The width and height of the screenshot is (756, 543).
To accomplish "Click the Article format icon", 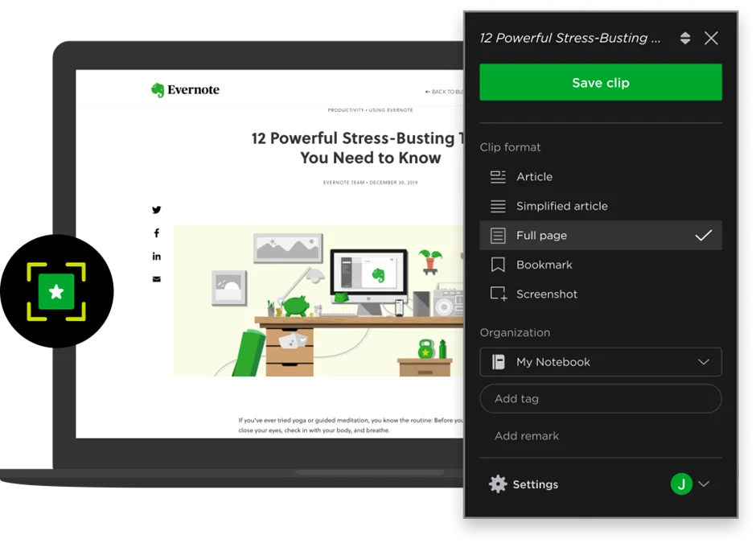I will [498, 177].
